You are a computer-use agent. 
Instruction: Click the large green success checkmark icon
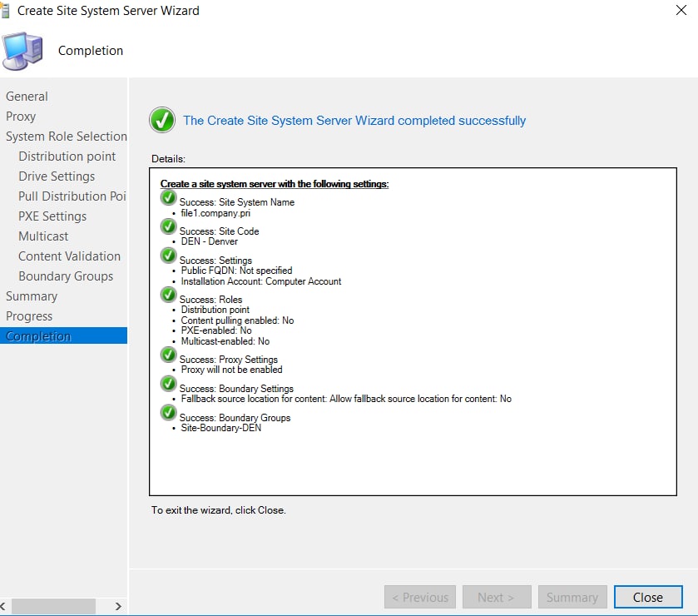[x=162, y=120]
